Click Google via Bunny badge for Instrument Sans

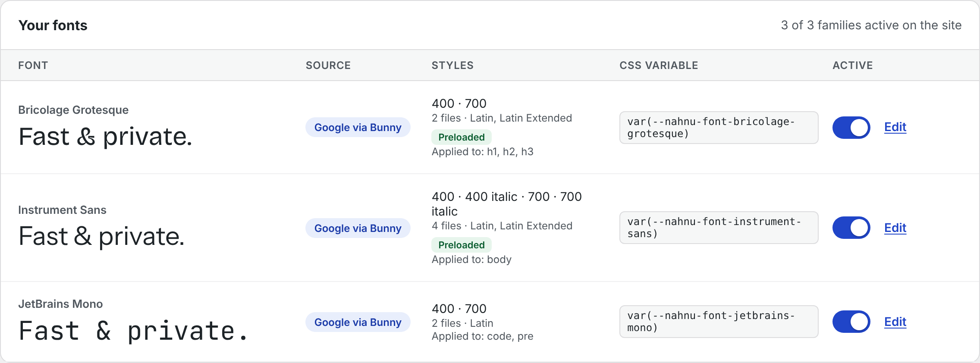tap(358, 228)
